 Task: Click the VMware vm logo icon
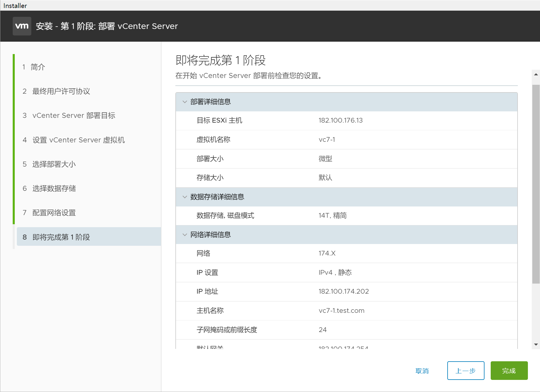click(x=22, y=26)
